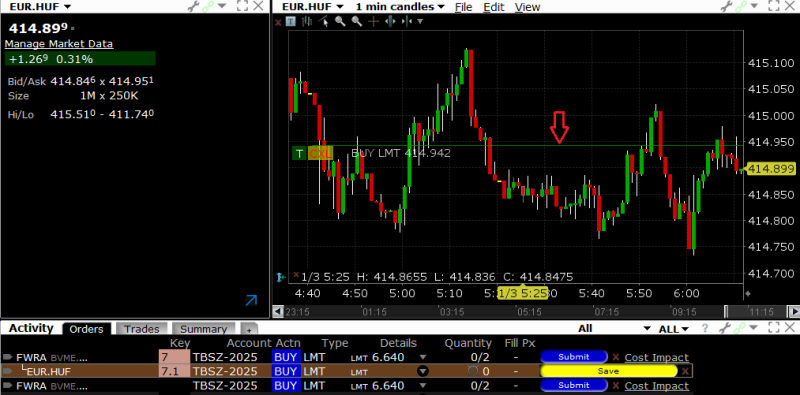Click Key cell 7.1 in EUR.HUF row
Viewport: 800px width, 395px height.
[x=174, y=372]
